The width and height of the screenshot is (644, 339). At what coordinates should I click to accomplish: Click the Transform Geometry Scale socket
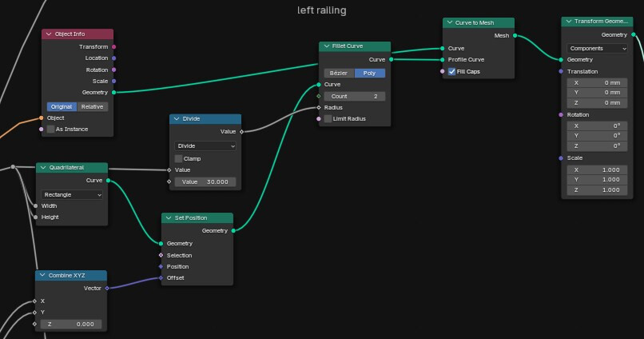561,158
